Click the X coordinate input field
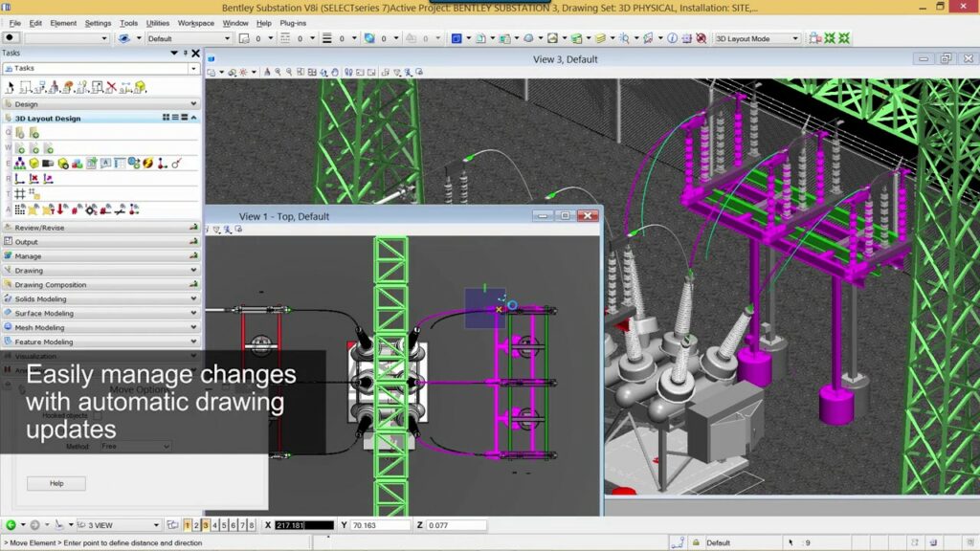 click(x=304, y=525)
